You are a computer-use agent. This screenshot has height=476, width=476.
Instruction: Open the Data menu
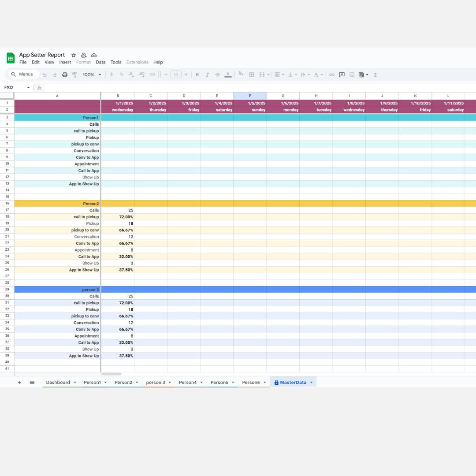[100, 62]
